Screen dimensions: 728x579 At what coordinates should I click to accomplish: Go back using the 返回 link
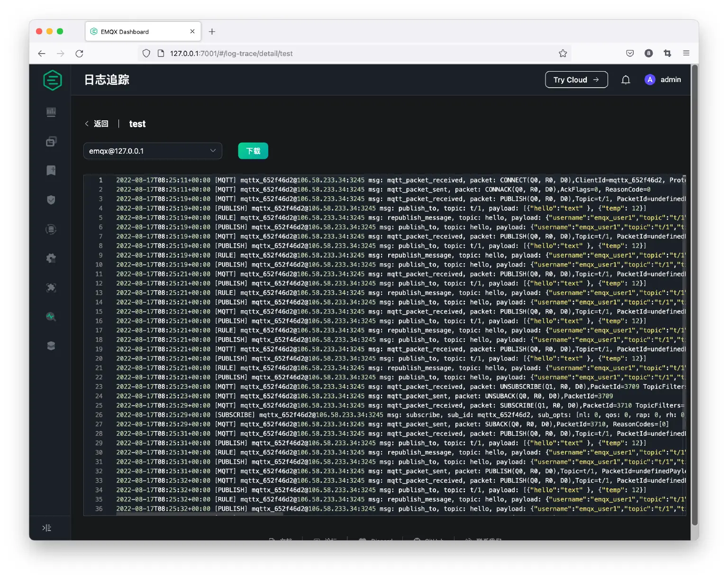[x=97, y=123]
